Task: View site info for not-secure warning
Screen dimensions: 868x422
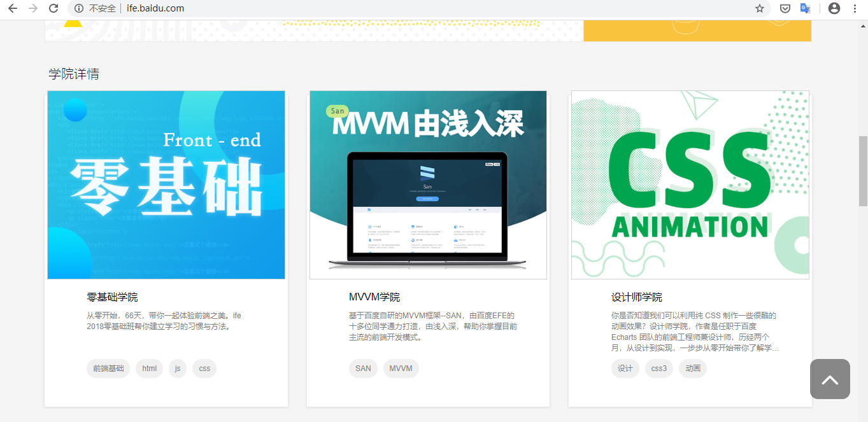Action: [96, 8]
